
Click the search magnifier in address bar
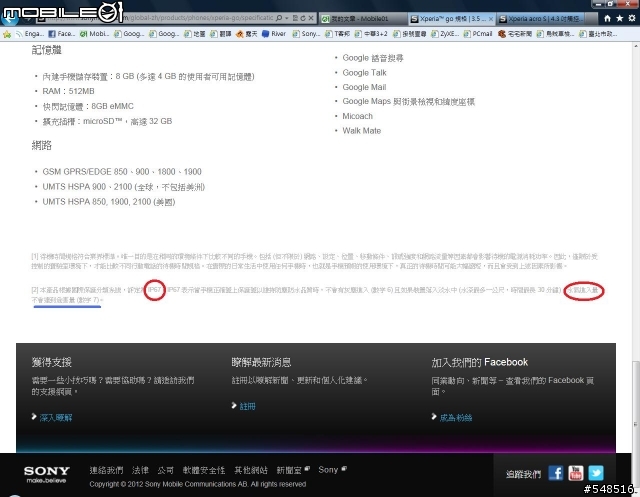[x=279, y=18]
